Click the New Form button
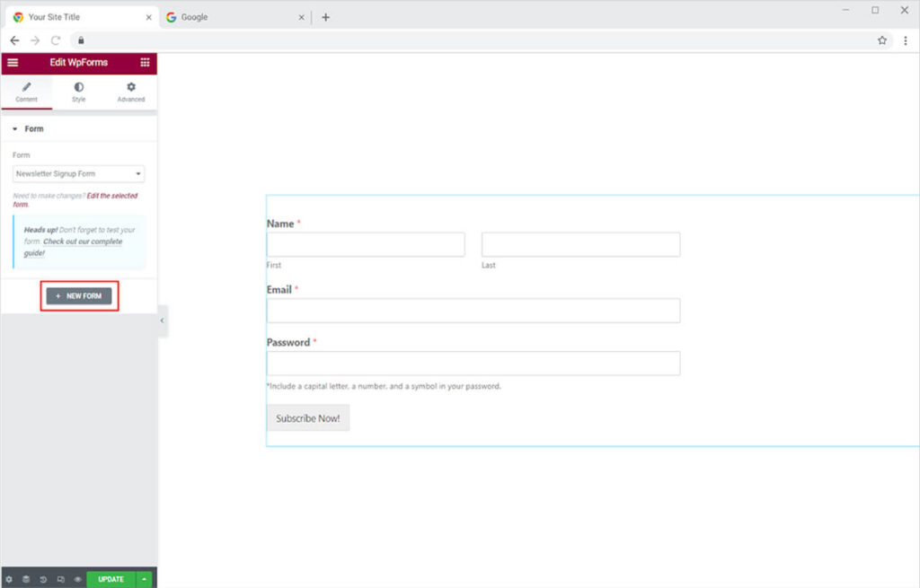Viewport: 920px width, 588px height. coord(79,295)
